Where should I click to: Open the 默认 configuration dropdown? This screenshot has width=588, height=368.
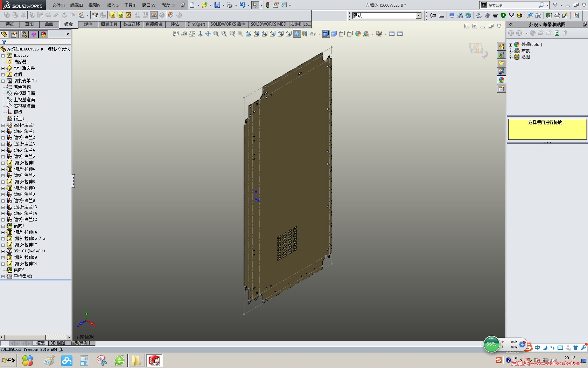[x=419, y=15]
